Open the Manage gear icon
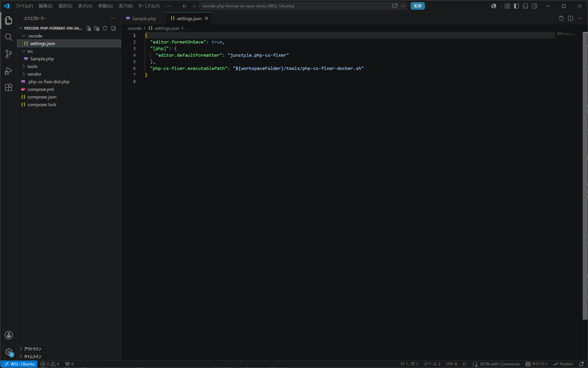The width and height of the screenshot is (588, 368). (9, 352)
